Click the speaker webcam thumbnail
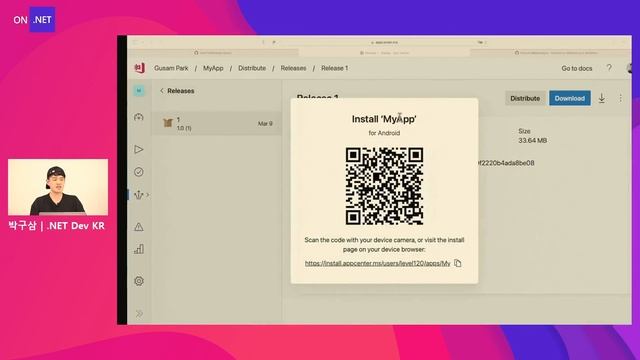 coord(58,187)
